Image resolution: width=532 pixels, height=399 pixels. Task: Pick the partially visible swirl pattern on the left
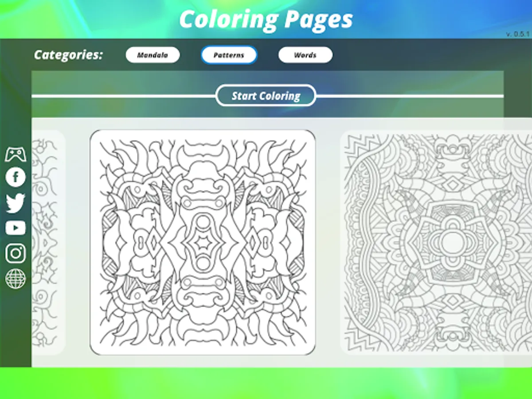(x=49, y=243)
